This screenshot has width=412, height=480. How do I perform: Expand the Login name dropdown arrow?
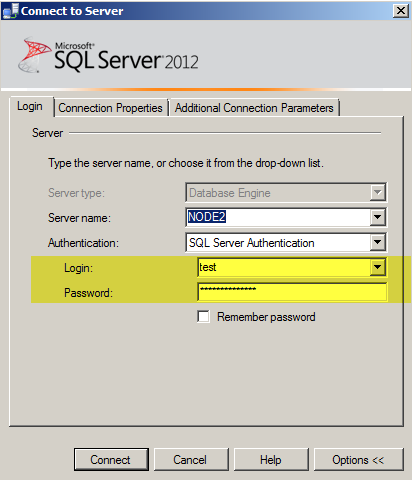point(378,267)
